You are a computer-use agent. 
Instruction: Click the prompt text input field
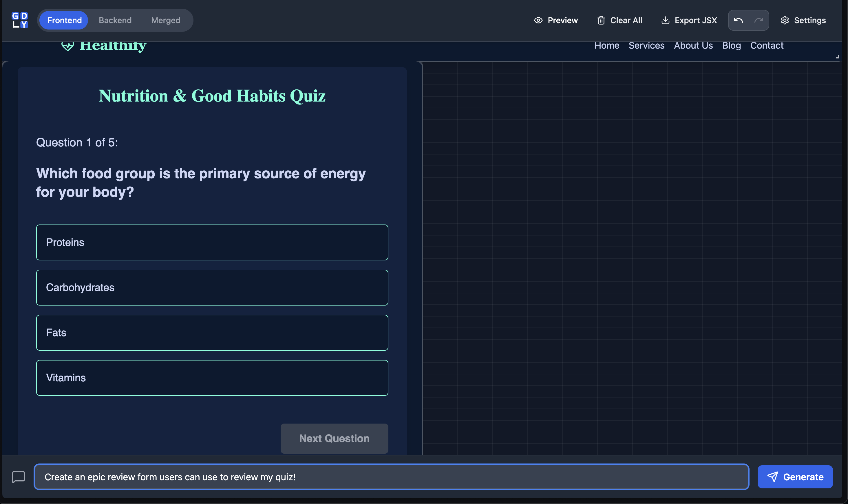click(391, 477)
